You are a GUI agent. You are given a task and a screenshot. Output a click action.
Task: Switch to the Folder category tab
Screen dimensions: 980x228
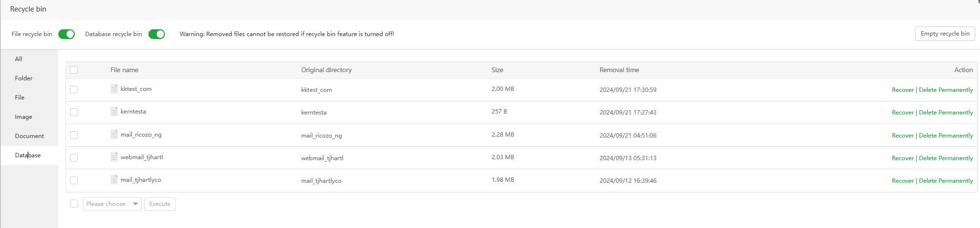(24, 78)
